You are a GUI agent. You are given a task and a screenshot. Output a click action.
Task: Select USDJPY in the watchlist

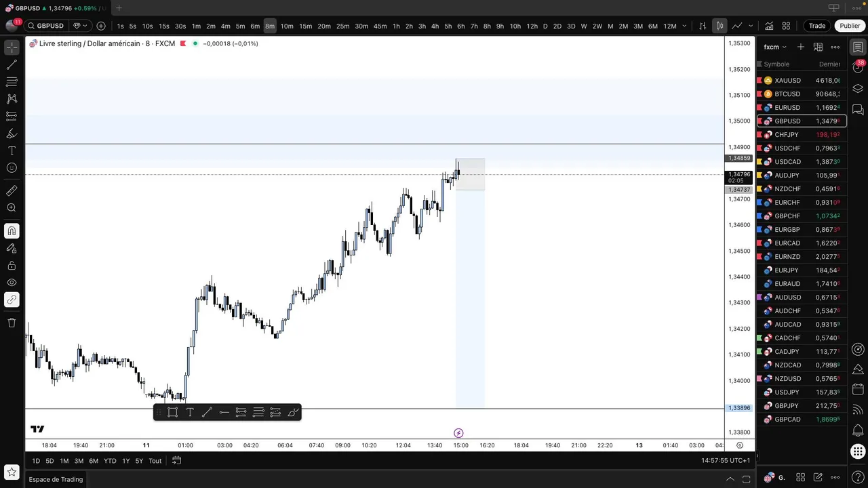coord(802,392)
